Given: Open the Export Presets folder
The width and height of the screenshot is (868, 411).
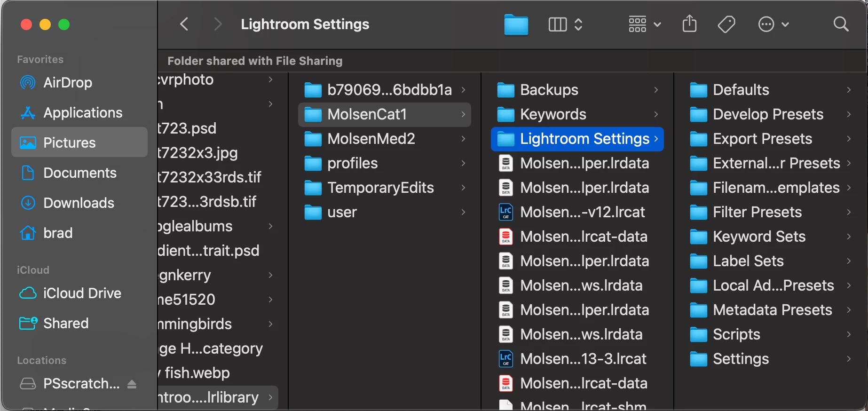Looking at the screenshot, I should coord(770,139).
